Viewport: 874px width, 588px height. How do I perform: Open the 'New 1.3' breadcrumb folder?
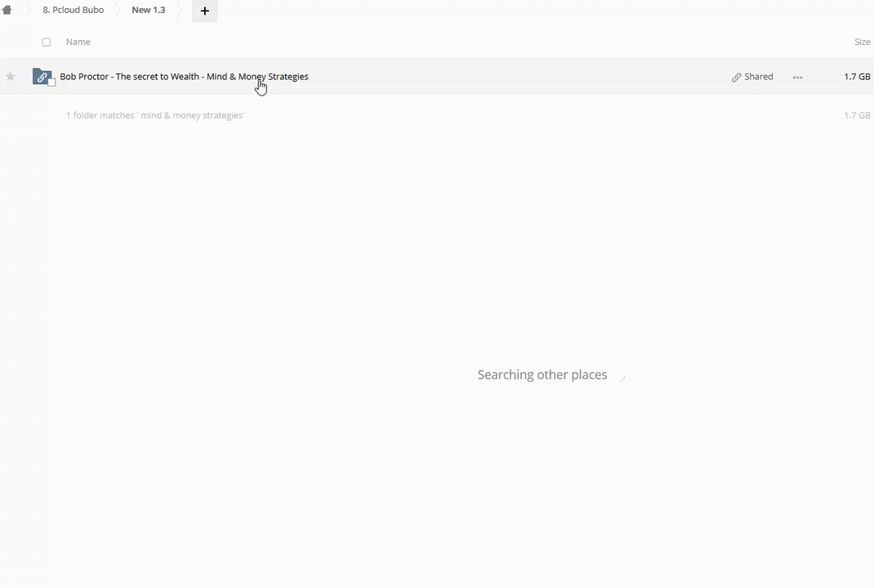coord(148,11)
